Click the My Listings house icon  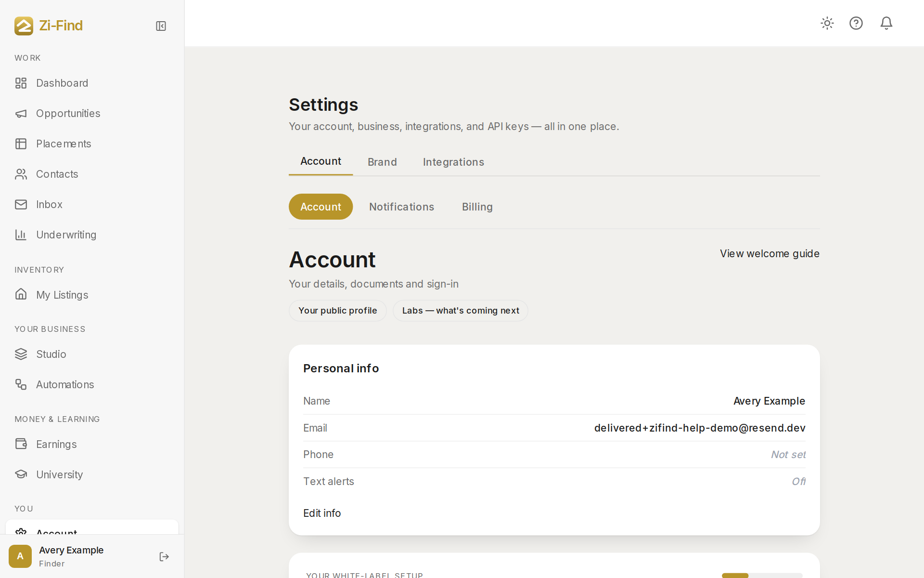point(21,294)
